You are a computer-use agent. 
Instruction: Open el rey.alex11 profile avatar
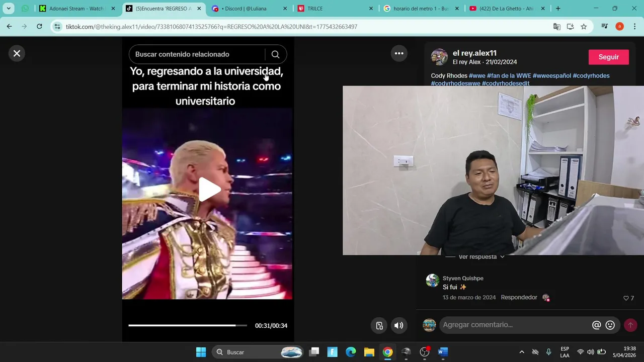click(439, 57)
